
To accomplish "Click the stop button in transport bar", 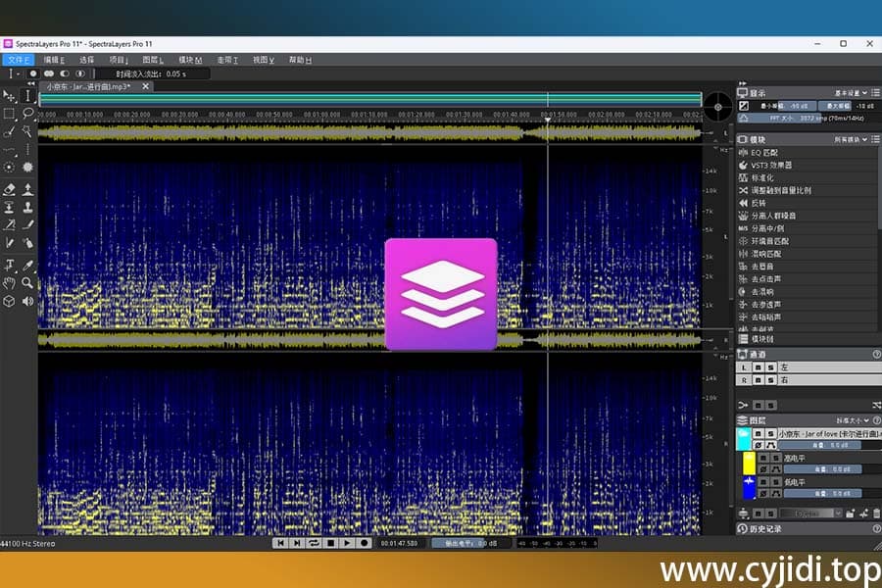I will [x=331, y=543].
